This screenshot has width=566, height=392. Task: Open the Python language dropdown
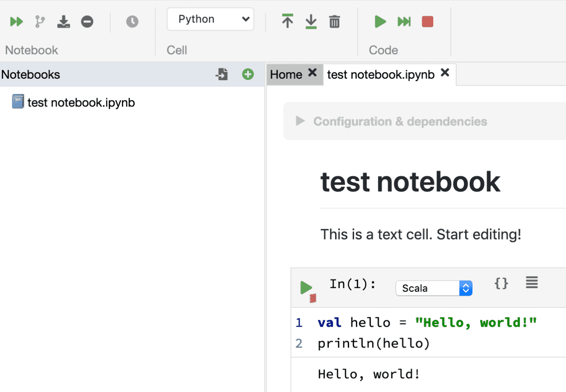(210, 19)
